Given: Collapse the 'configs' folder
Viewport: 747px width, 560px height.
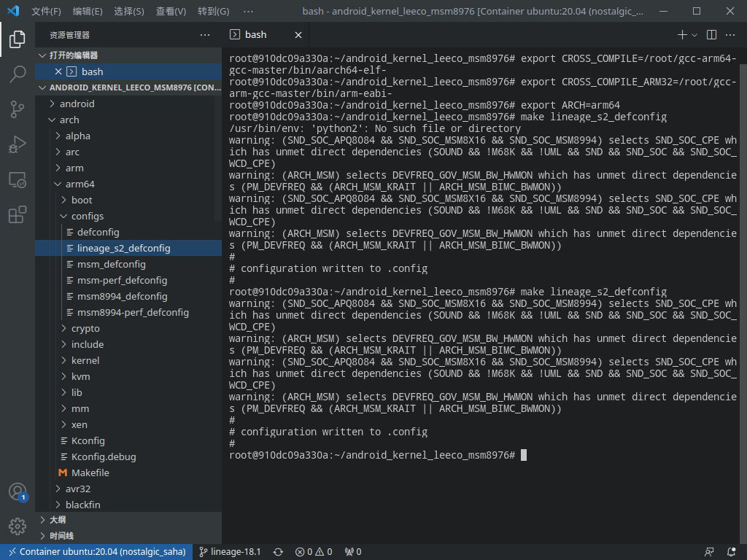Looking at the screenshot, I should 87,216.
